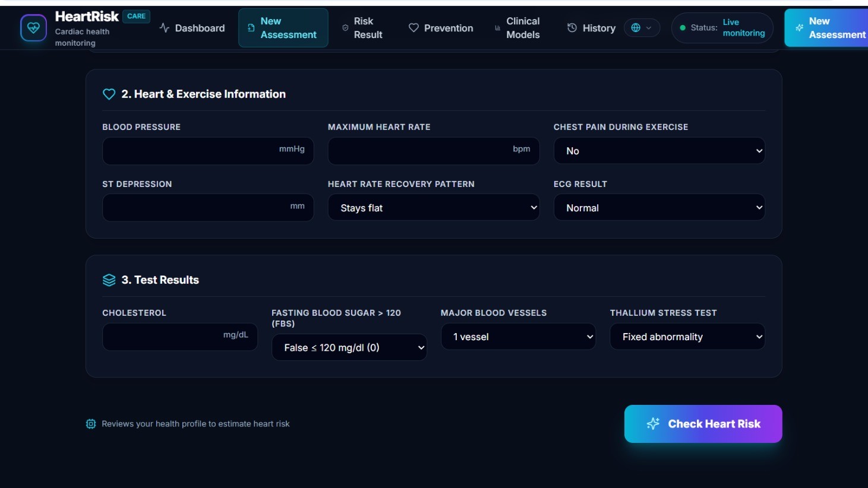Viewport: 868px width, 488px height.
Task: Click the heart icon beside section 2 heading
Action: coord(109,94)
